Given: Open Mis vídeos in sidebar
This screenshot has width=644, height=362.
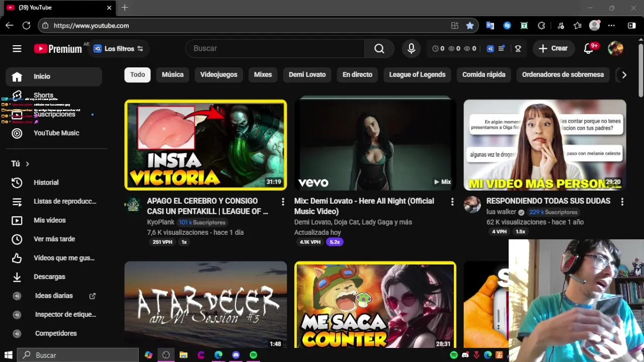Looking at the screenshot, I should tap(54, 220).
